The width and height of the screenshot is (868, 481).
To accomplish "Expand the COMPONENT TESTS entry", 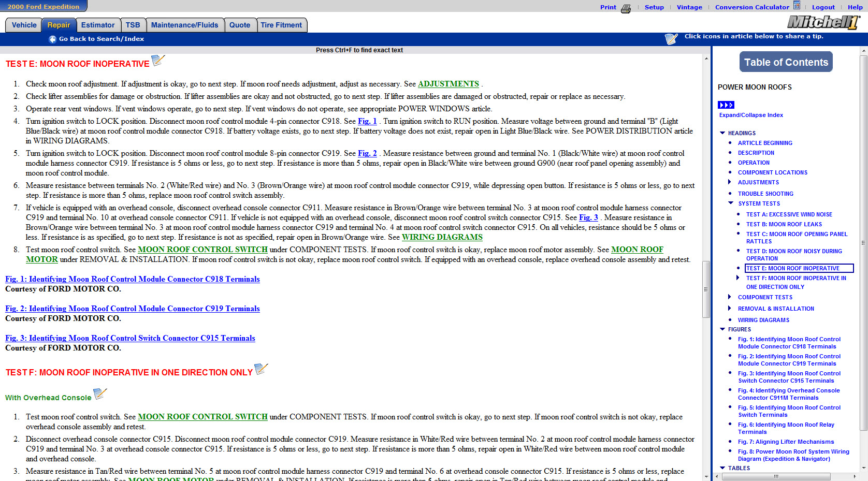I will pyautogui.click(x=730, y=297).
